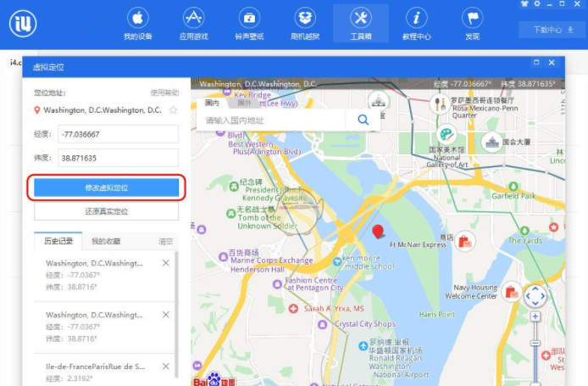The image size is (588, 386).
Task: Click the Kennedy Gravesite 纪念碑 marker
Action: coord(234,187)
